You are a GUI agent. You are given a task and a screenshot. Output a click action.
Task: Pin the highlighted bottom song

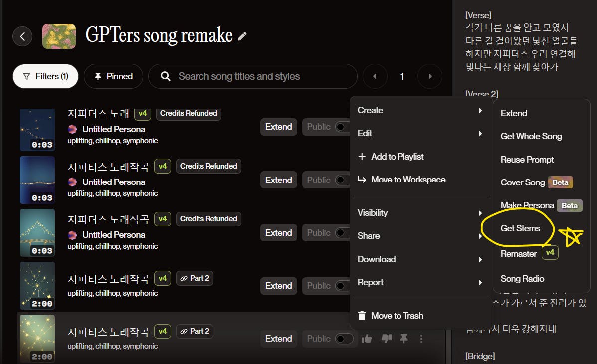click(x=404, y=339)
